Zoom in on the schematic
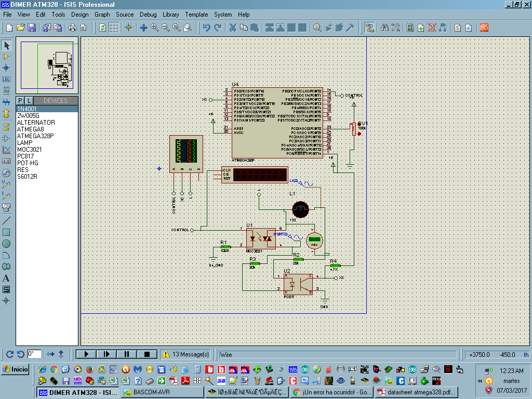This screenshot has height=399, width=532. [x=155, y=28]
